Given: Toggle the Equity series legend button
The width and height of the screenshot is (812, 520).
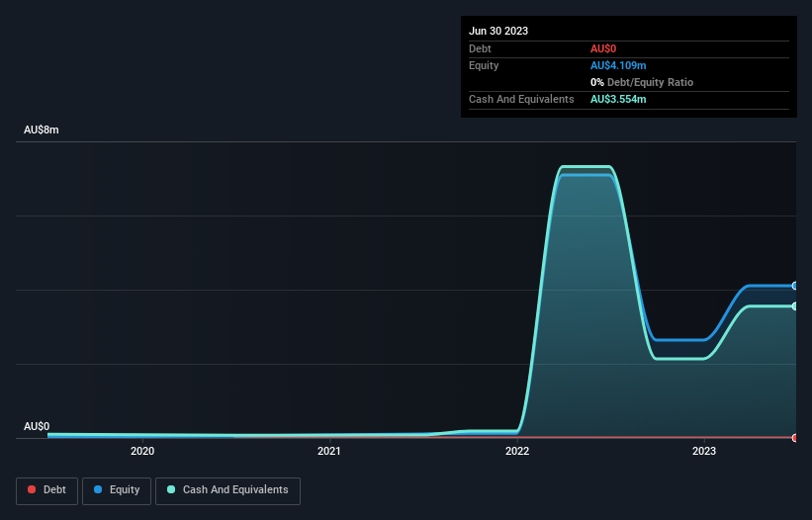Looking at the screenshot, I should 117,490.
